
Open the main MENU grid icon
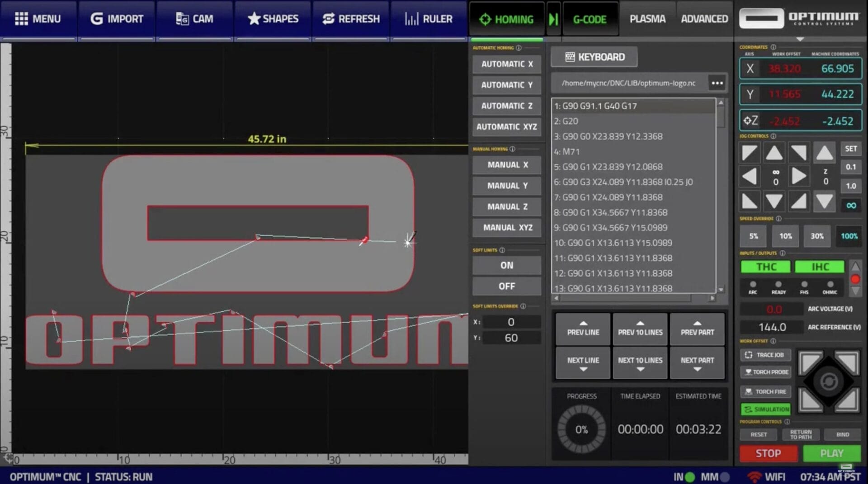(x=21, y=19)
